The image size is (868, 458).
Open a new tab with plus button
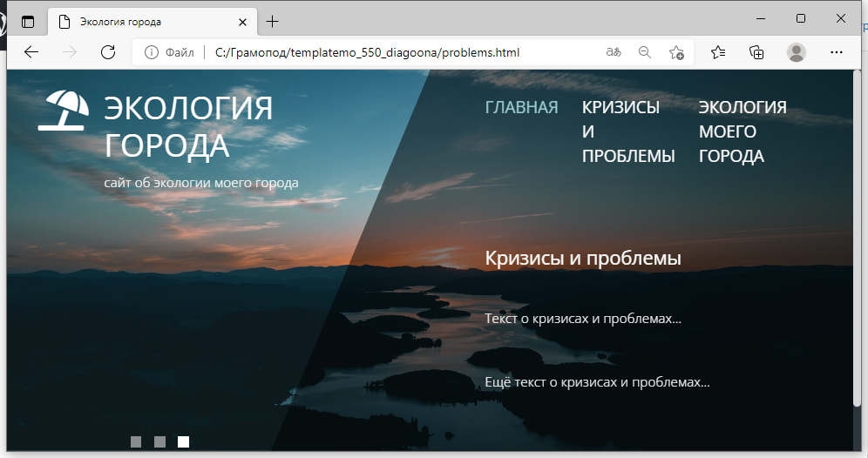[x=273, y=21]
